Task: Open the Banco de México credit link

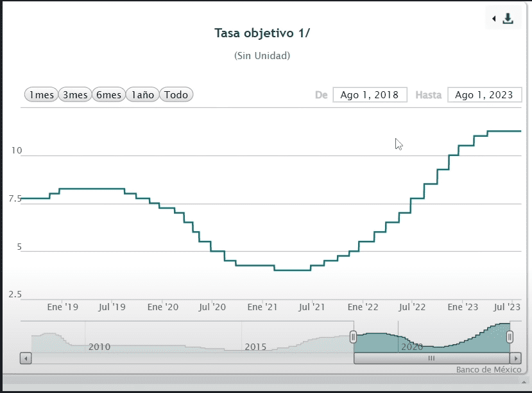Action: point(488,369)
